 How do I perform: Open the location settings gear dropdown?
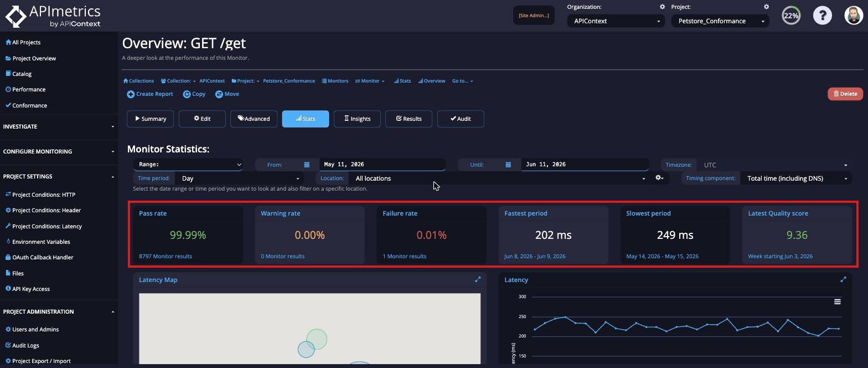point(659,178)
